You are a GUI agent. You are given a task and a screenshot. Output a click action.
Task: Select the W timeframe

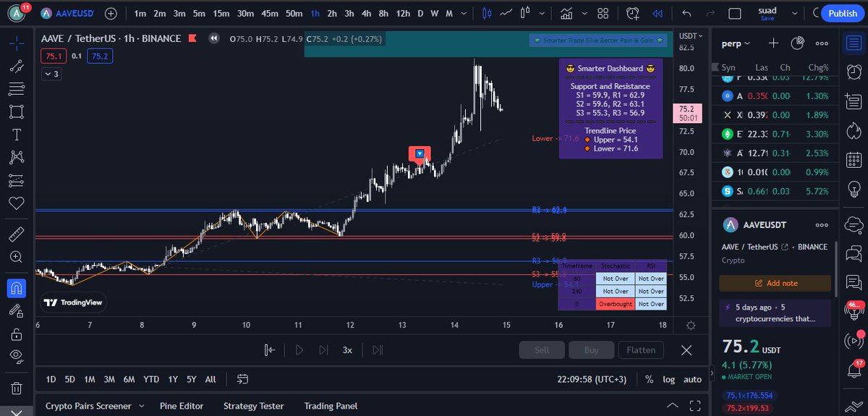[434, 13]
